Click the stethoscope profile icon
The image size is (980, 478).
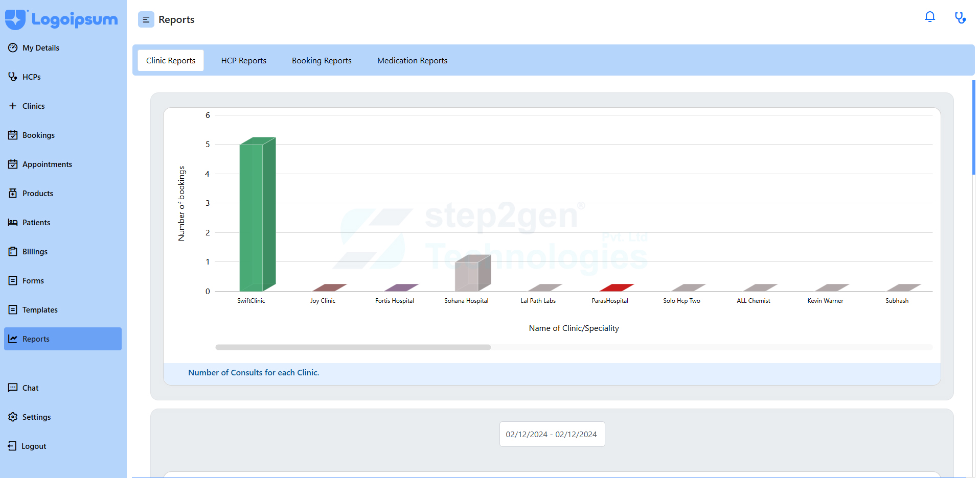(960, 18)
